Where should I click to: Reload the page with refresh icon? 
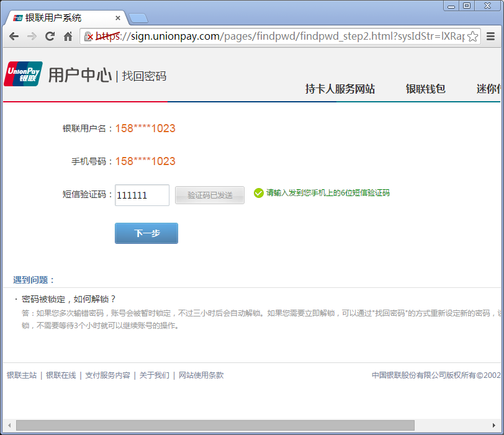(50, 37)
